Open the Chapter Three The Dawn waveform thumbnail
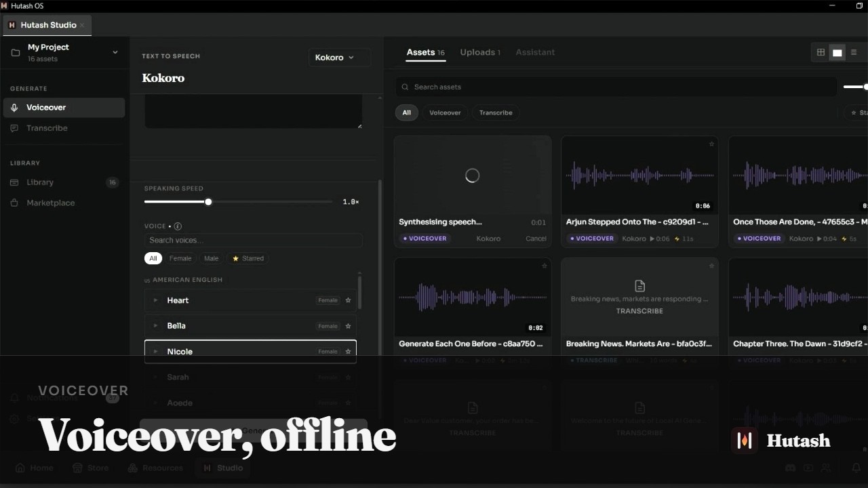The image size is (868, 488). 798,297
